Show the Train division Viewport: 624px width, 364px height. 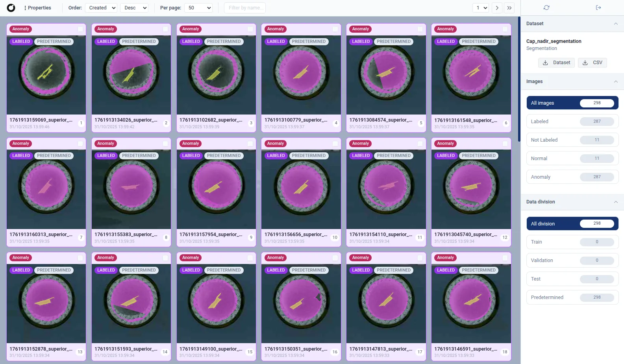coord(572,242)
